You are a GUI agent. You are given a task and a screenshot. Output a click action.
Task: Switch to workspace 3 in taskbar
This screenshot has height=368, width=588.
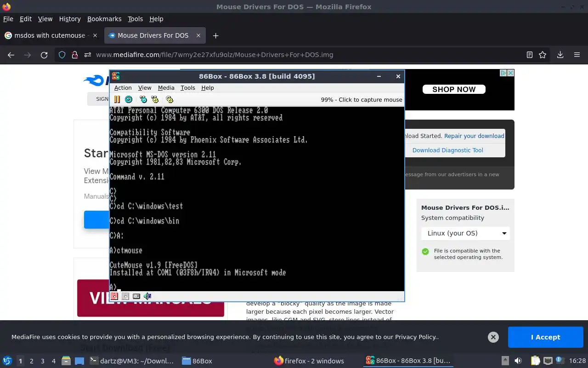(x=42, y=361)
